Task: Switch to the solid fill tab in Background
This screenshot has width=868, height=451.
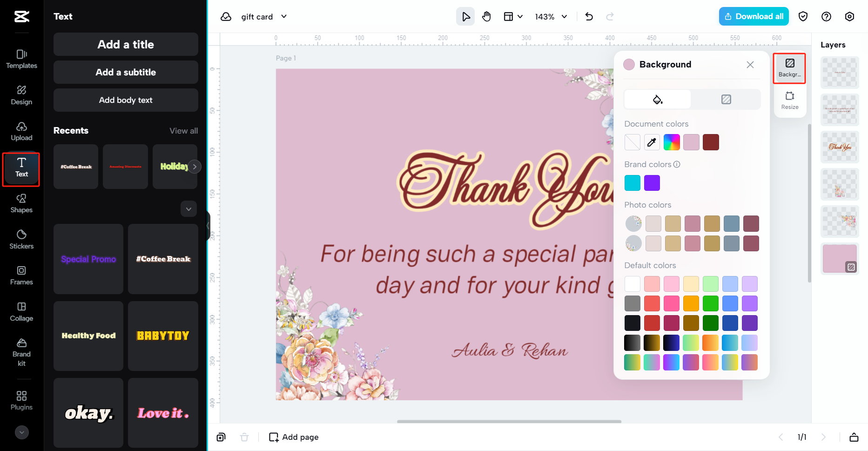Action: tap(657, 99)
